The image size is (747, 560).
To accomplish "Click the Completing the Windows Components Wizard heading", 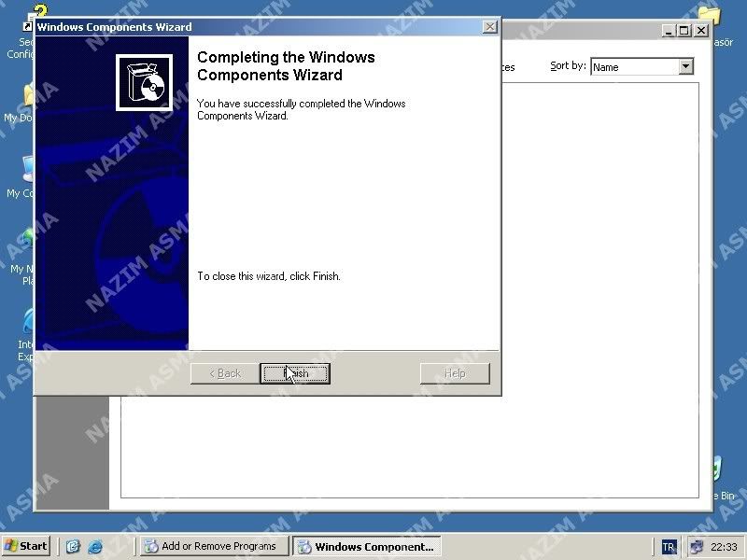I will pyautogui.click(x=286, y=65).
